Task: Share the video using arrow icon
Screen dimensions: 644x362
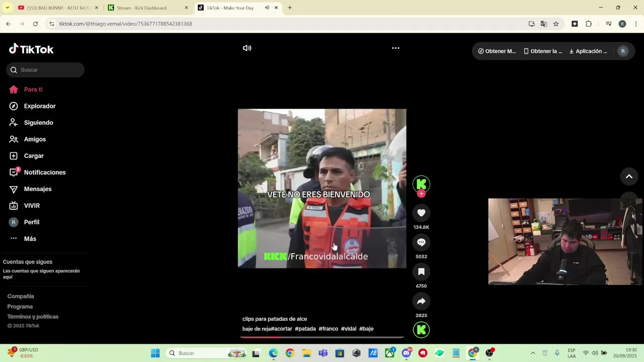Action: (422, 301)
